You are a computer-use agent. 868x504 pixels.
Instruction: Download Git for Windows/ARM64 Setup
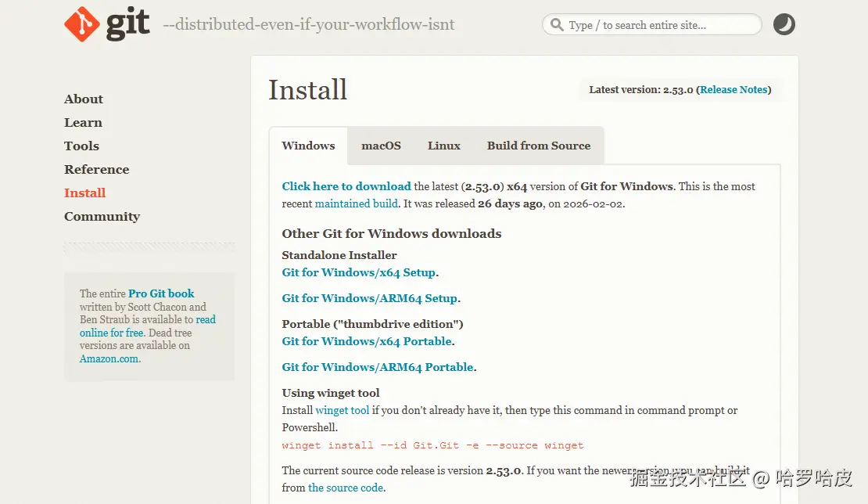(x=370, y=298)
